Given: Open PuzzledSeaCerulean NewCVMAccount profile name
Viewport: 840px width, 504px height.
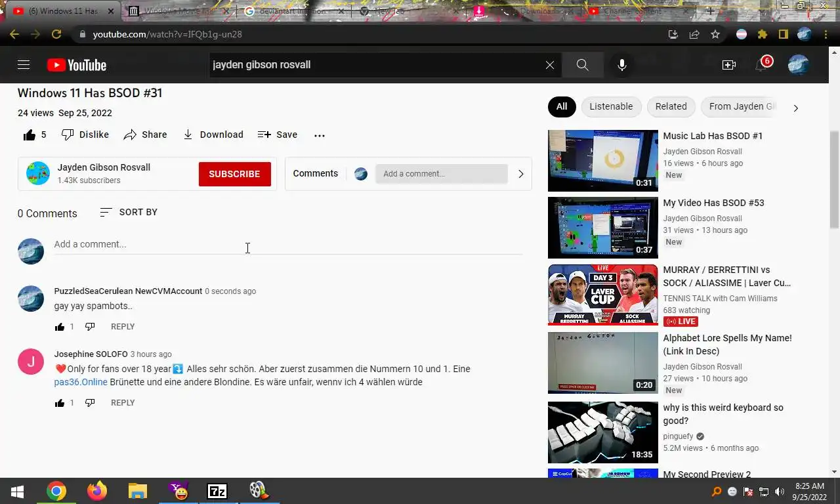Looking at the screenshot, I should (x=128, y=291).
